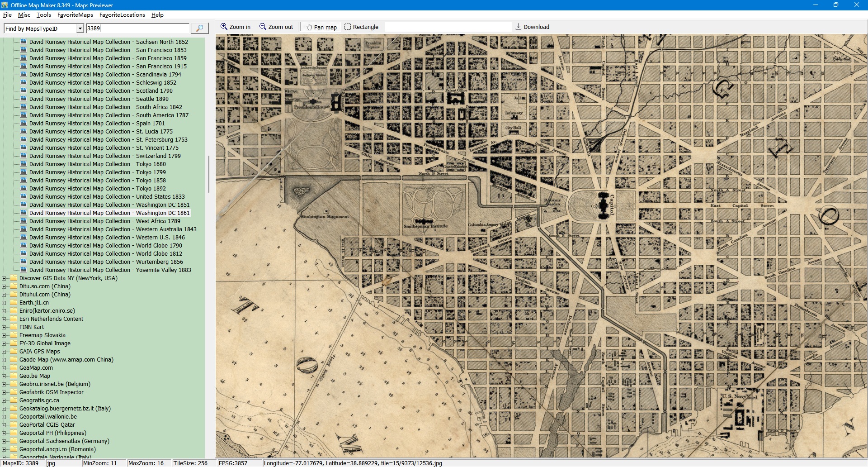This screenshot has width=868, height=467.
Task: Expand the Geofabrik OSM Inspector node
Action: click(4, 392)
